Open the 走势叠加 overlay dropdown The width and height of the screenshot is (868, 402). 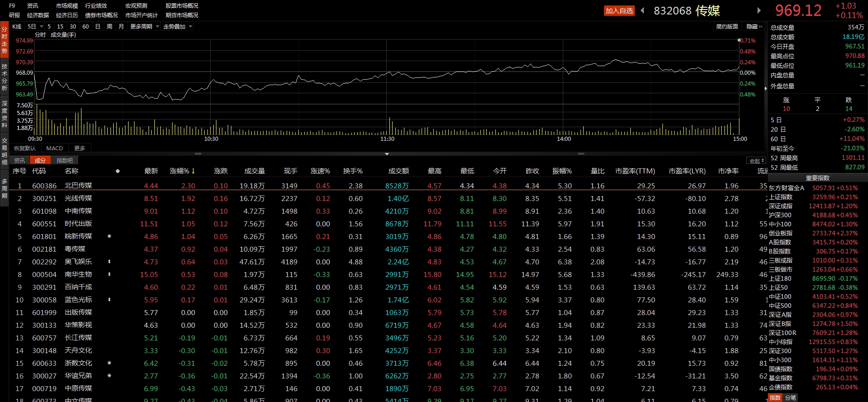tap(177, 27)
